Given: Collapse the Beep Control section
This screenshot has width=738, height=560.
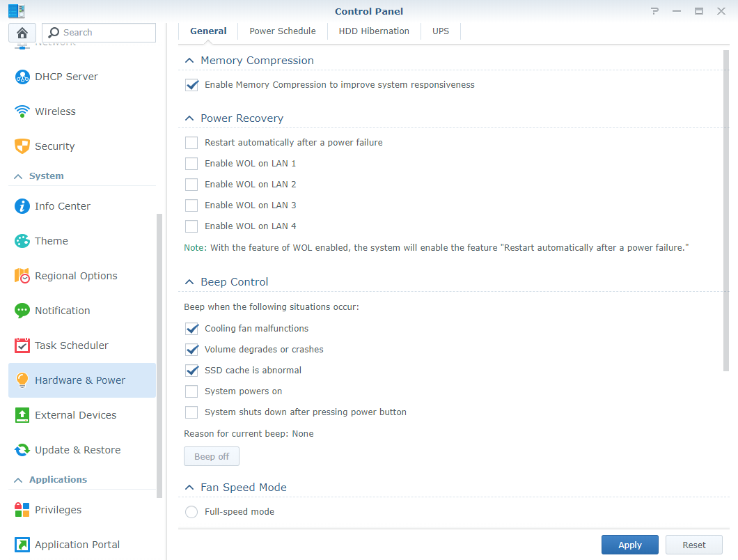Looking at the screenshot, I should [189, 282].
